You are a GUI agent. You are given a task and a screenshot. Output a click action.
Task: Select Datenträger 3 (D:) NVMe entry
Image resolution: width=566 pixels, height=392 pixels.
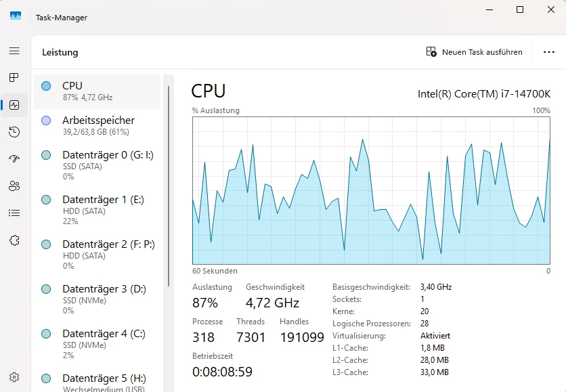pyautogui.click(x=97, y=300)
